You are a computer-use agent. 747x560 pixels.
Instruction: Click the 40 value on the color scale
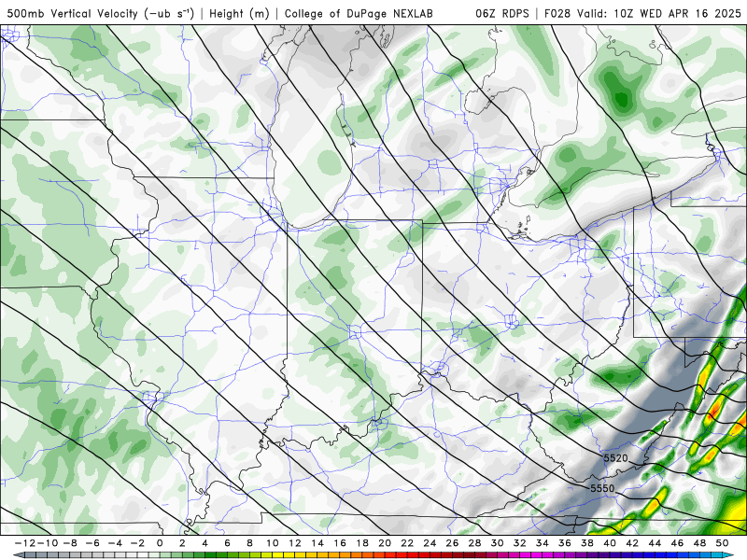pyautogui.click(x=610, y=543)
